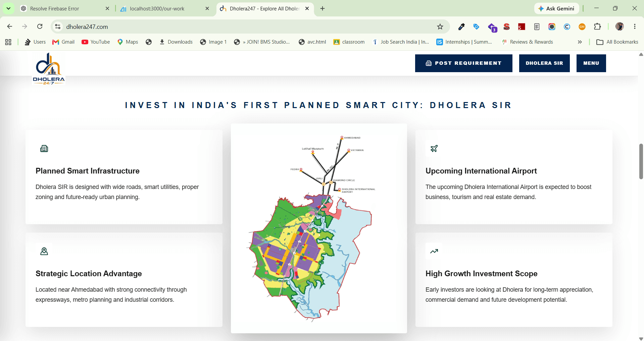The image size is (644, 341).
Task: Open the Reviews & Rewards bookmark
Action: tap(527, 42)
